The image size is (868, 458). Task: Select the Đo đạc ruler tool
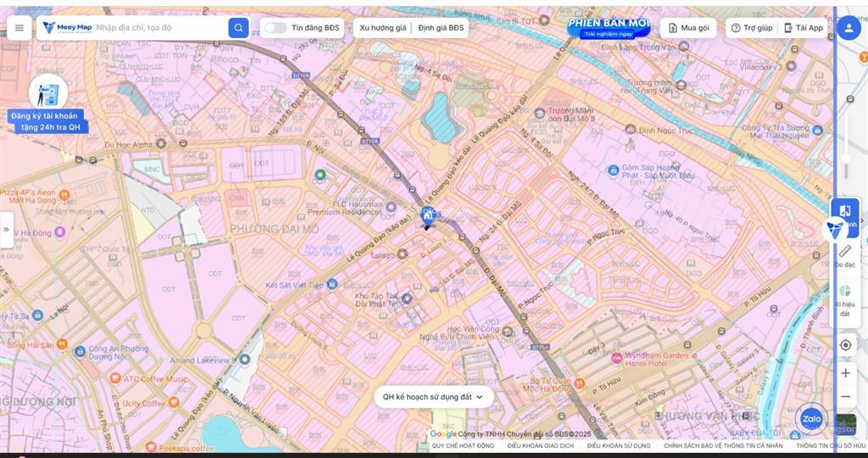coord(845,256)
